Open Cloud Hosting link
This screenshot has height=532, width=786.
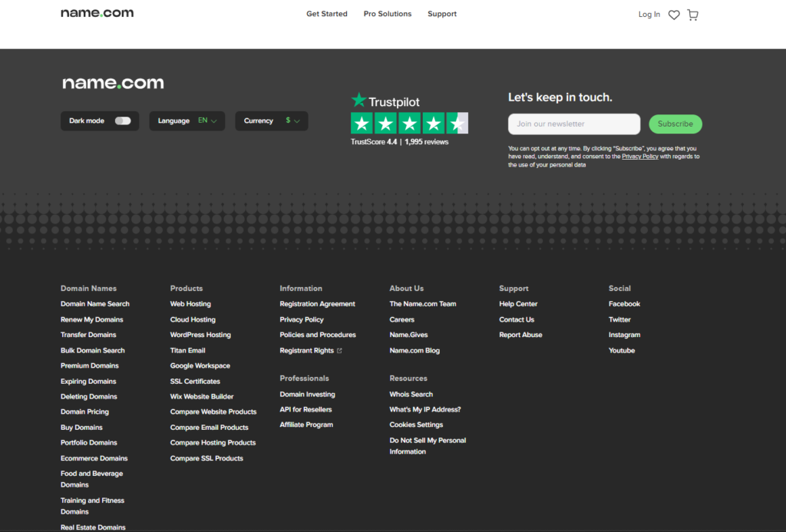193,319
